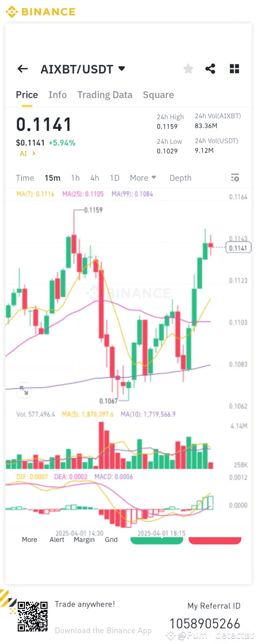Set a price notification via Alert
Viewport: 257px width, 644px height.
57,539
